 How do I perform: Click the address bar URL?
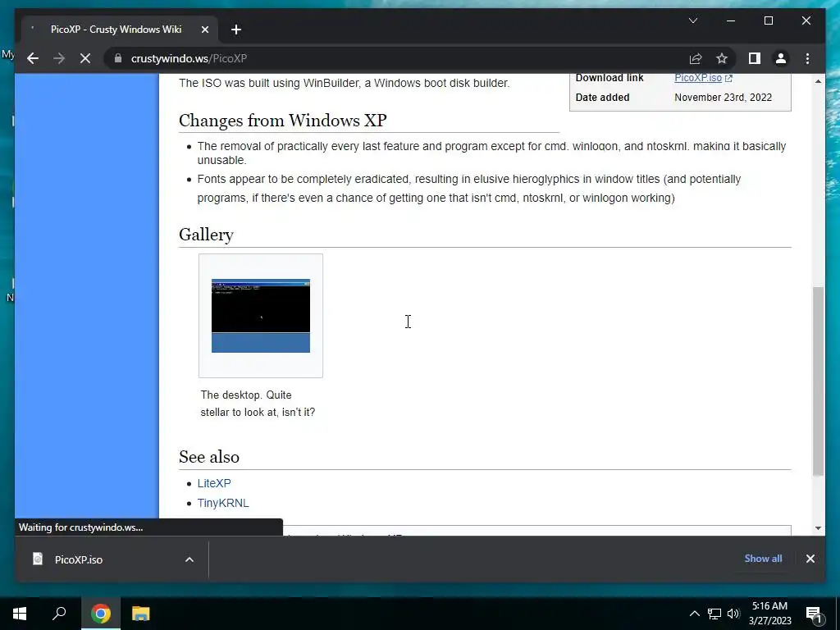tap(189, 58)
